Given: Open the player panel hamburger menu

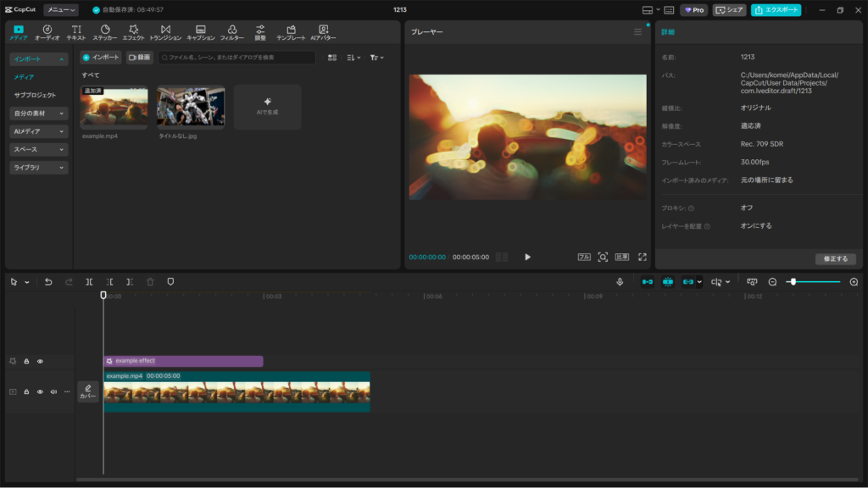Looking at the screenshot, I should click(x=637, y=32).
